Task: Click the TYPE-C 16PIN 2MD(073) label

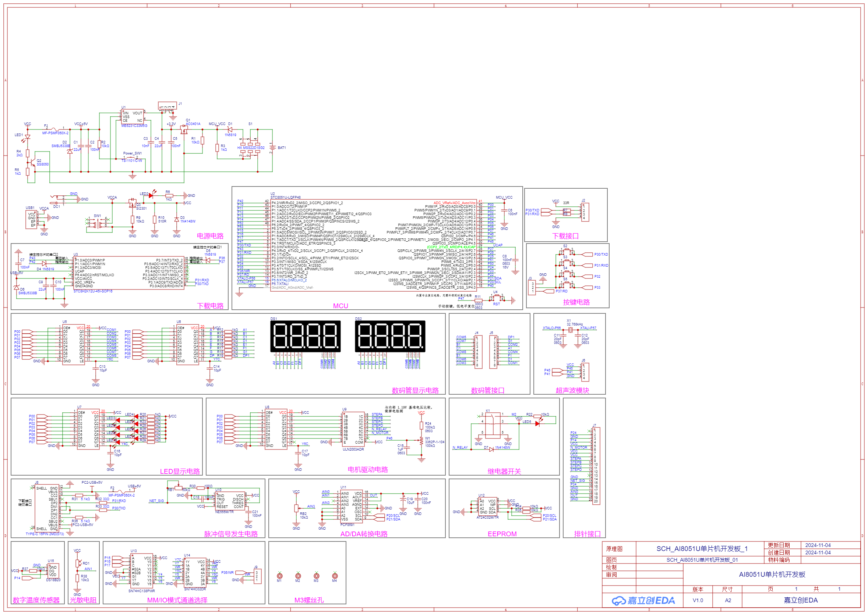Action: coord(45,534)
